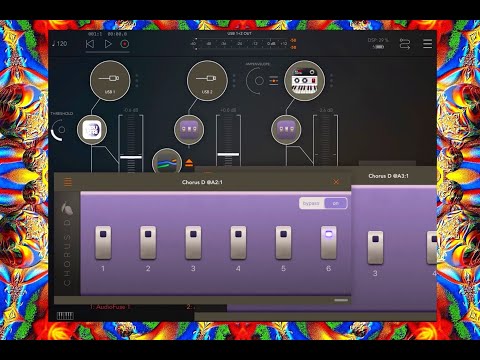Open the synth keyboard instrument node
The image size is (480, 360).
304,81
